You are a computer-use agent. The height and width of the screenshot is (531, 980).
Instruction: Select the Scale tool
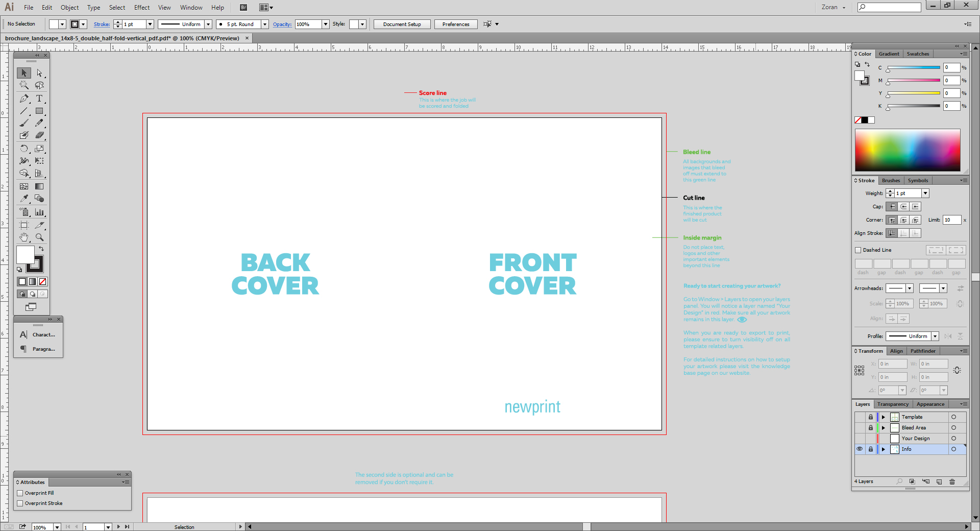(x=39, y=149)
